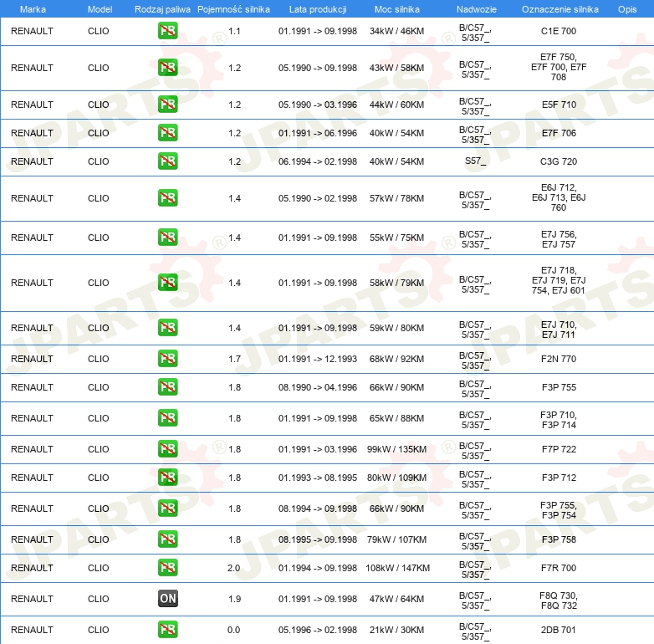Select engine code F7P 722
The image size is (654, 644).
click(559, 449)
